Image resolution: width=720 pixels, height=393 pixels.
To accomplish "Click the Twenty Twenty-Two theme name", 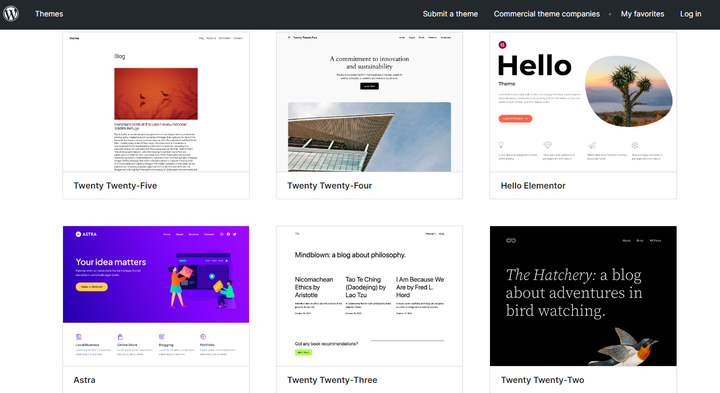I will (542, 380).
